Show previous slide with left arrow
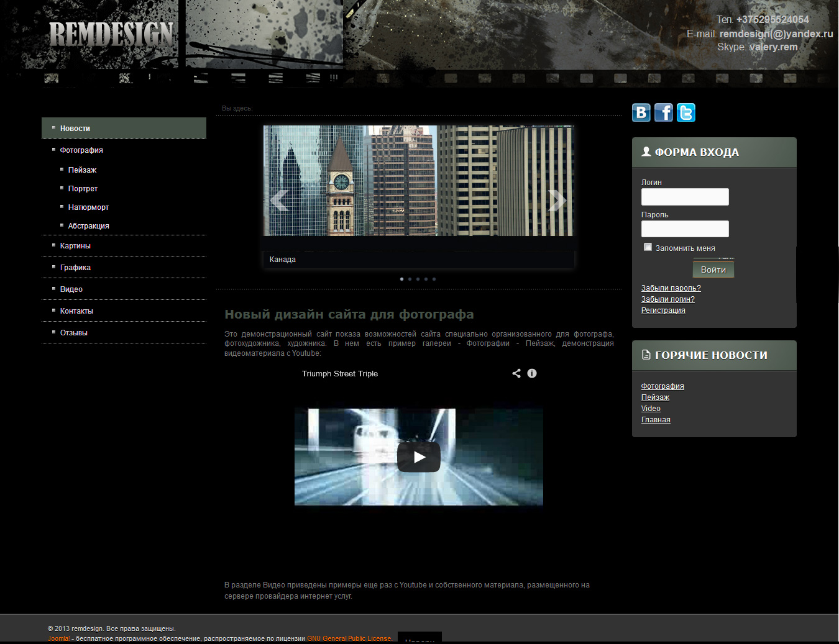839x644 pixels. click(280, 200)
